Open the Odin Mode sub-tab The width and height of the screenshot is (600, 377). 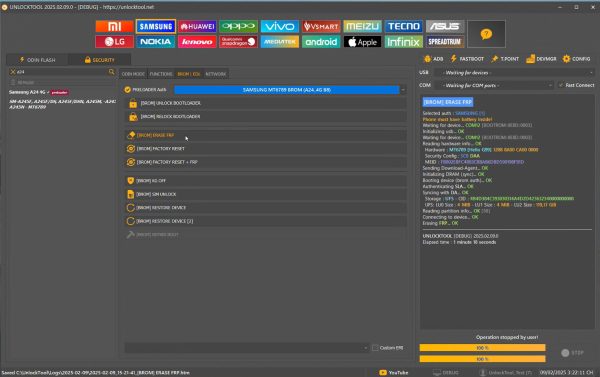tap(133, 74)
